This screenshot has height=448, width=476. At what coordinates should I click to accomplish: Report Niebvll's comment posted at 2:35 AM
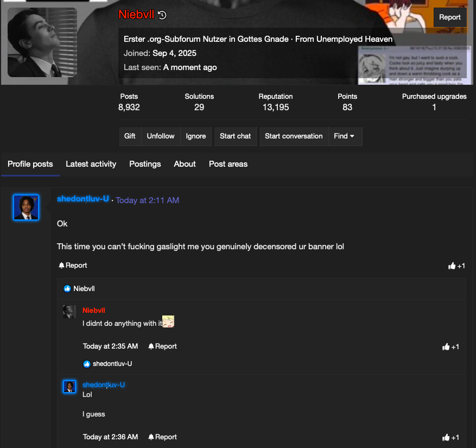point(163,346)
